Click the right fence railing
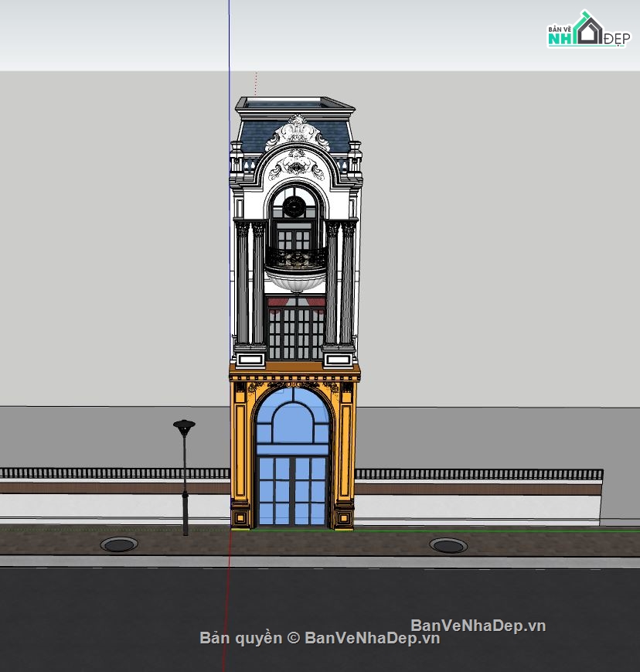640x672 pixels. point(478,474)
